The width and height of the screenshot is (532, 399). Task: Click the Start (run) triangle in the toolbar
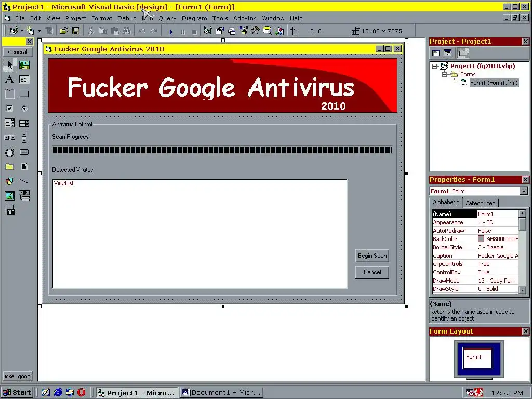171,32
